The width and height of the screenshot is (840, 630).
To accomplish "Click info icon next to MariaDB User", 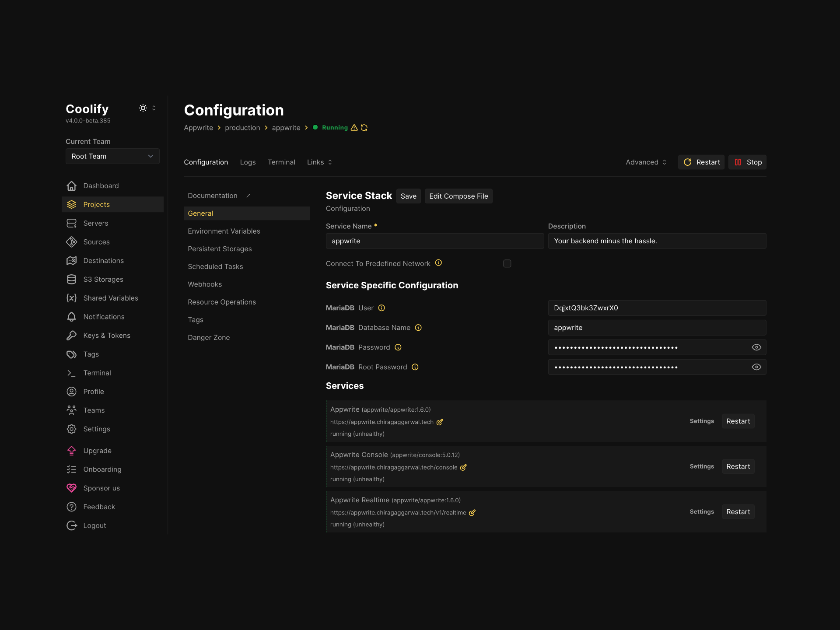I will 381,308.
